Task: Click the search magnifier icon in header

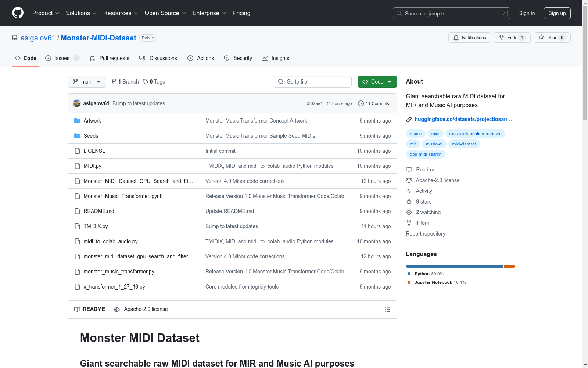Action: (x=399, y=13)
